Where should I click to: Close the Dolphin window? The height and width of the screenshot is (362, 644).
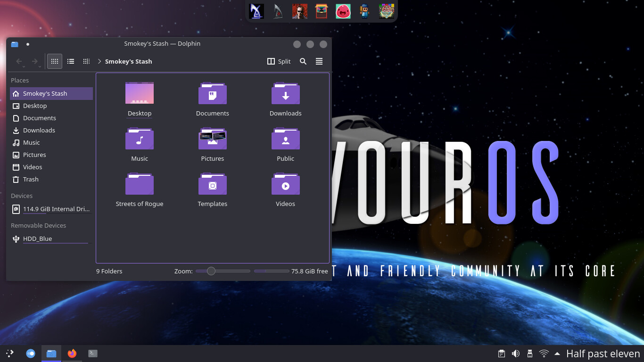click(x=323, y=44)
